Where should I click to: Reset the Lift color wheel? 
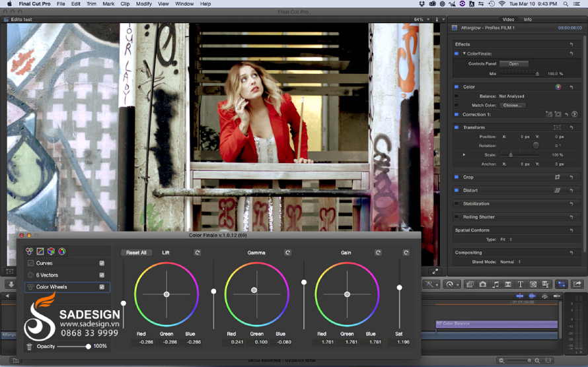click(x=198, y=253)
